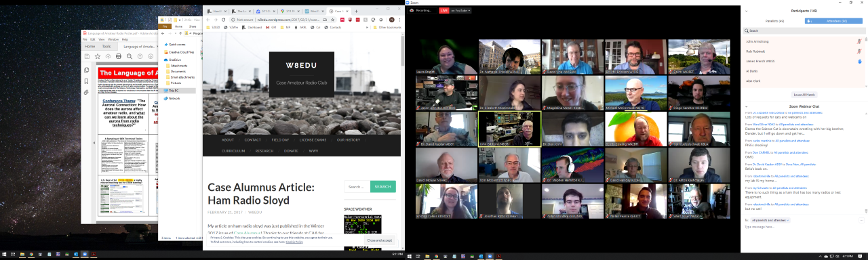Open the bookmarks panel in Acrobat

(87, 81)
